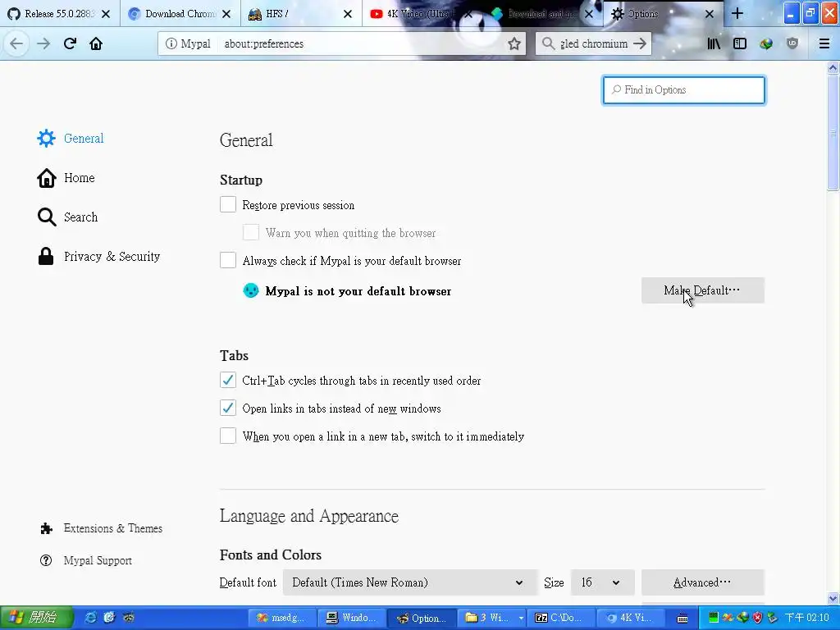Show site information icon next to Mypal
The width and height of the screenshot is (840, 630).
(x=171, y=43)
